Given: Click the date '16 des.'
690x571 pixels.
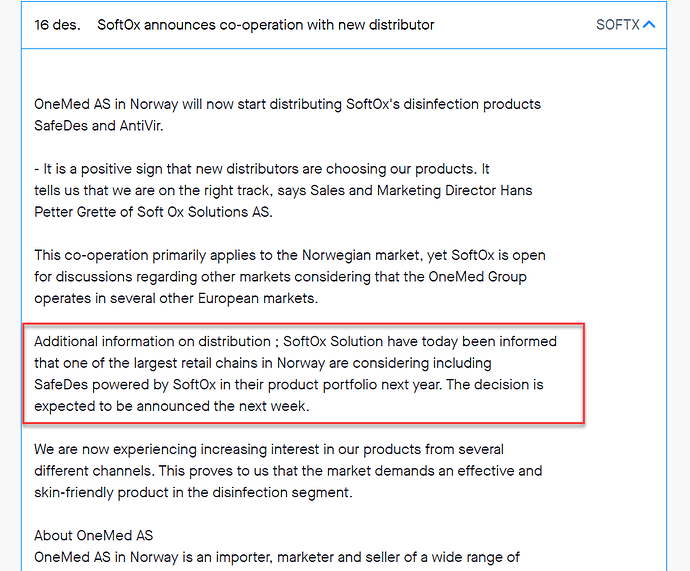Looking at the screenshot, I should [x=58, y=25].
